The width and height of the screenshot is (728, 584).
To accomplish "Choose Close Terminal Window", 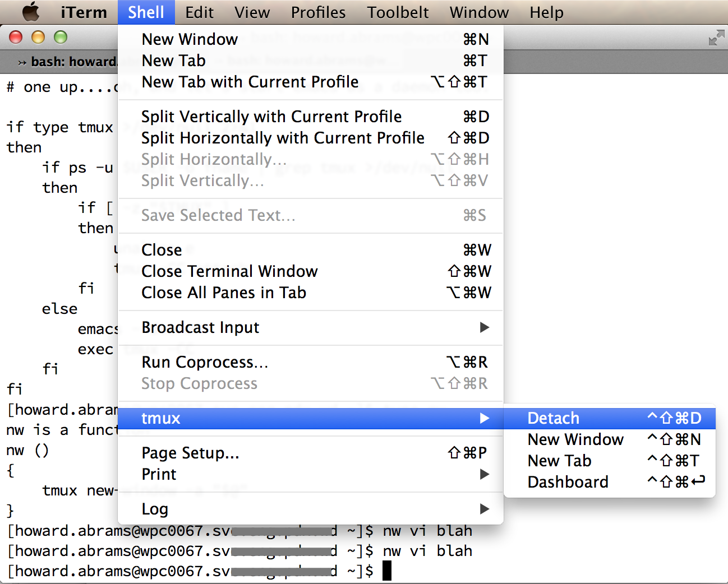I will 311,271.
